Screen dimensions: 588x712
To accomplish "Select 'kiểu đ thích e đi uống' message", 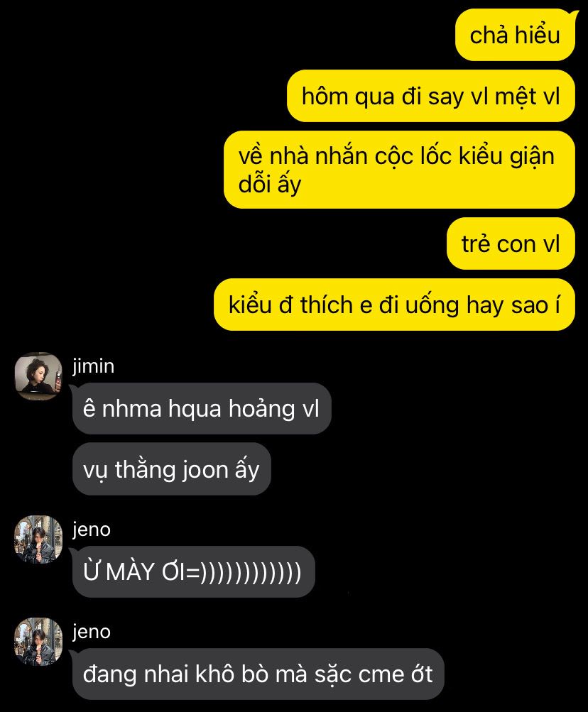I will coord(394,305).
